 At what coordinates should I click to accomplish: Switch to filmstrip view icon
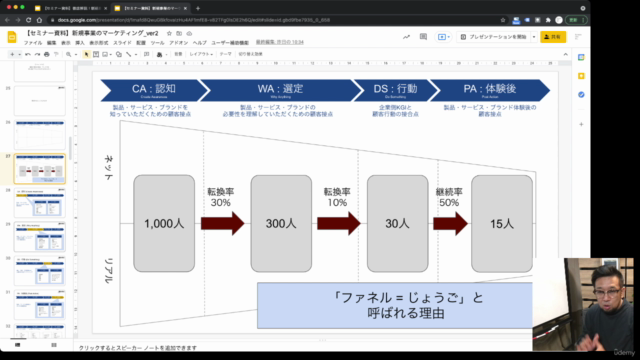18,345
